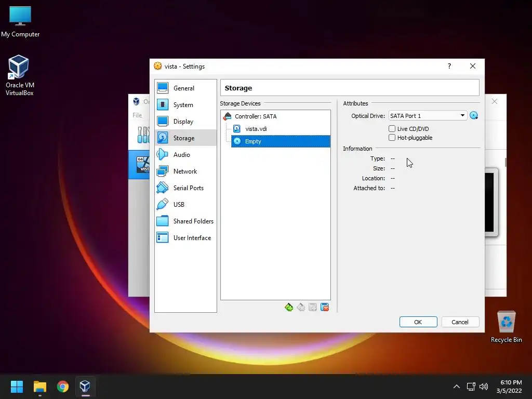Click the remove attachment icon

325,308
